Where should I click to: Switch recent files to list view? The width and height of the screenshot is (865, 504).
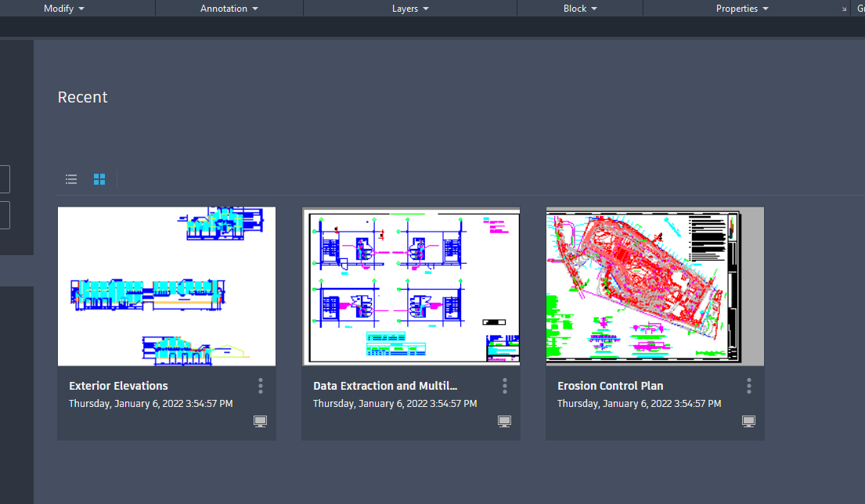tap(71, 179)
